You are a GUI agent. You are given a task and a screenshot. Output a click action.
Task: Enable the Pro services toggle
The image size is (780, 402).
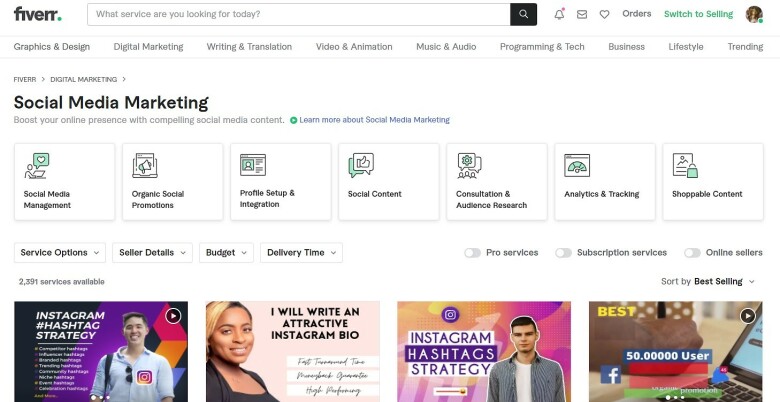[472, 253]
